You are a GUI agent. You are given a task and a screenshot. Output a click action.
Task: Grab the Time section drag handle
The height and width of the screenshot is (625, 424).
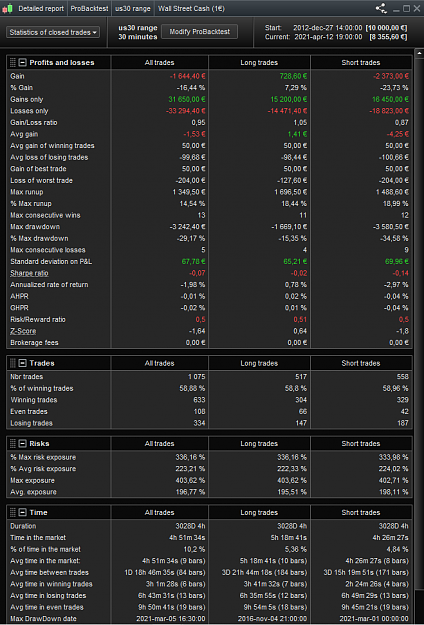[13, 513]
